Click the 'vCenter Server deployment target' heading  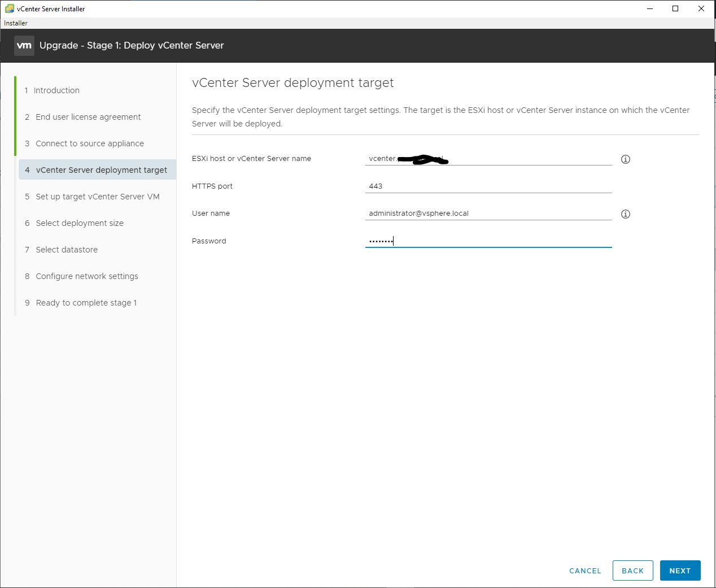pyautogui.click(x=293, y=83)
